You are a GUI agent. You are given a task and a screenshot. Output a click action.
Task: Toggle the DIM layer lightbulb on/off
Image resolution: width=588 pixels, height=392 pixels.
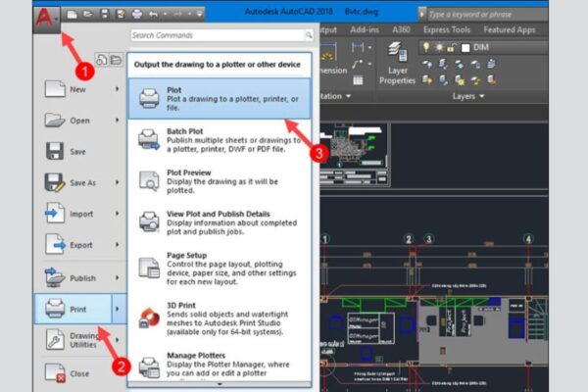pos(427,46)
